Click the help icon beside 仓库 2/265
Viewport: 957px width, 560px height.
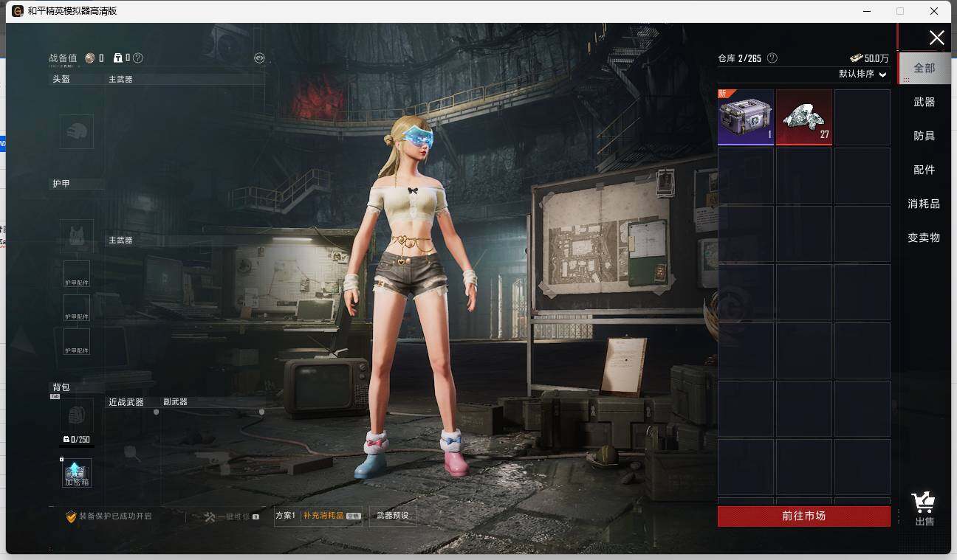(x=772, y=58)
